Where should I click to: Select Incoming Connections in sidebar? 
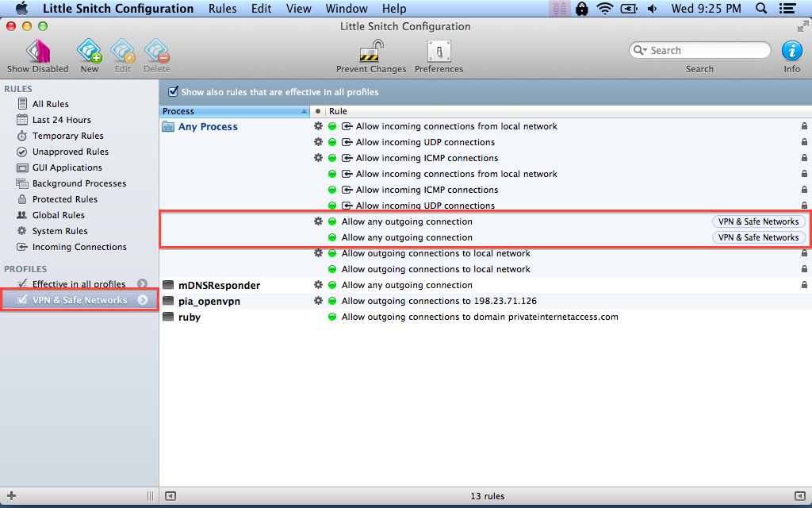click(80, 247)
